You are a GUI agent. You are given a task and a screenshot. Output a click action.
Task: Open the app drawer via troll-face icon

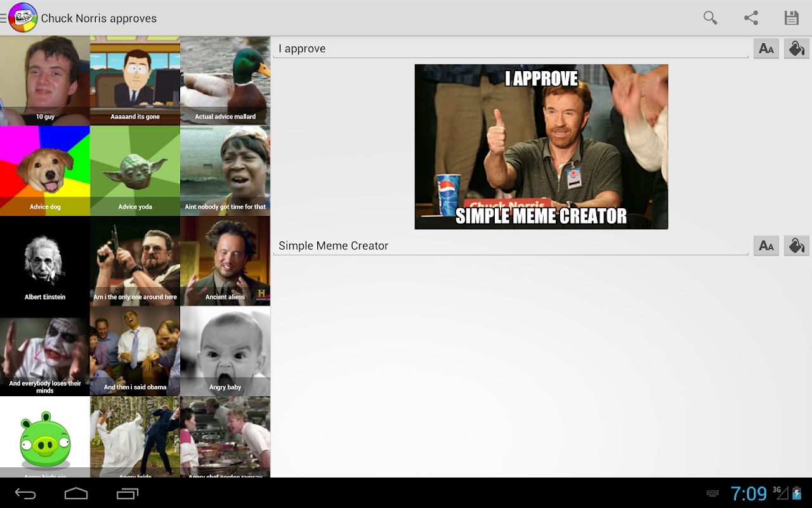pos(22,18)
